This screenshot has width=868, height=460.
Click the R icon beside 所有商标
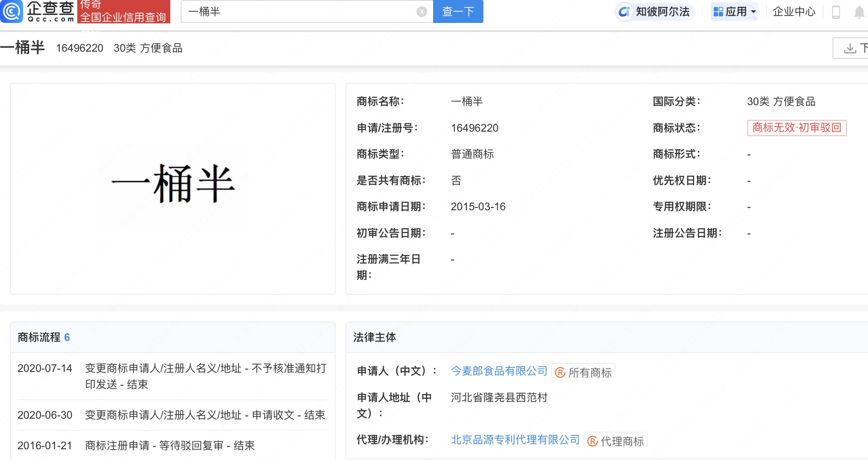[x=560, y=372]
